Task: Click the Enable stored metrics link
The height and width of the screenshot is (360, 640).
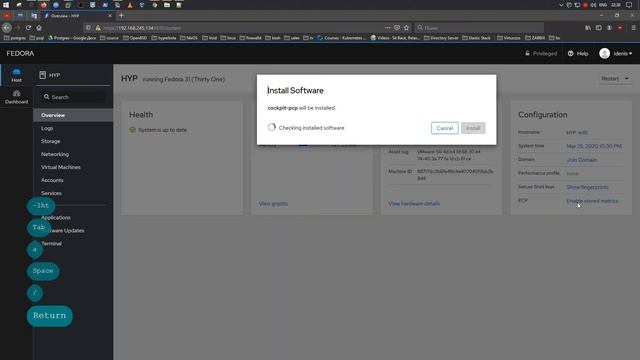Action: [592, 201]
